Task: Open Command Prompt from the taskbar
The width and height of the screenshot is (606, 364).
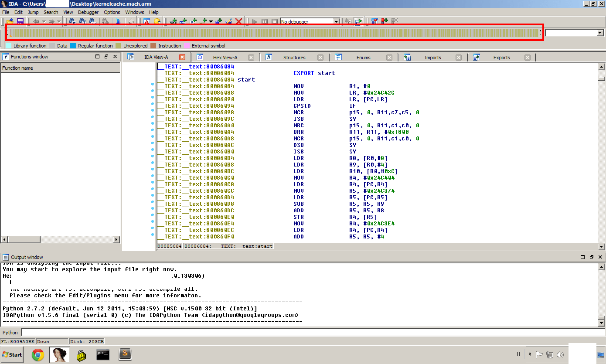Action: 103,355
